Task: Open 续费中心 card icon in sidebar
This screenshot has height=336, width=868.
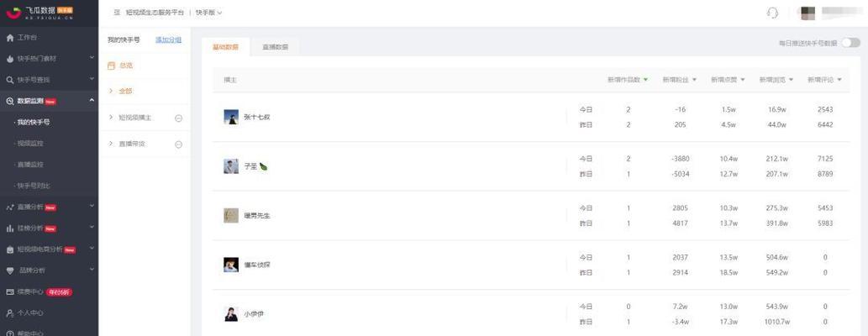Action: click(x=9, y=291)
